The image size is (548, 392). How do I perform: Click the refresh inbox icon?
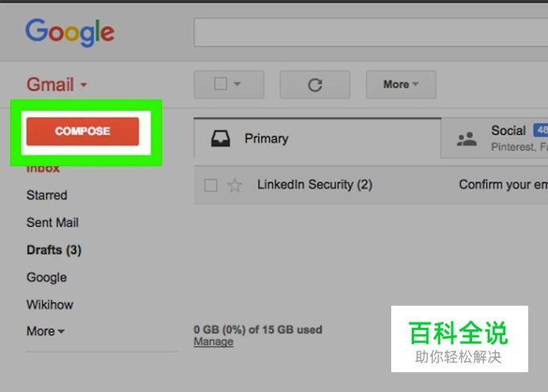click(x=315, y=85)
